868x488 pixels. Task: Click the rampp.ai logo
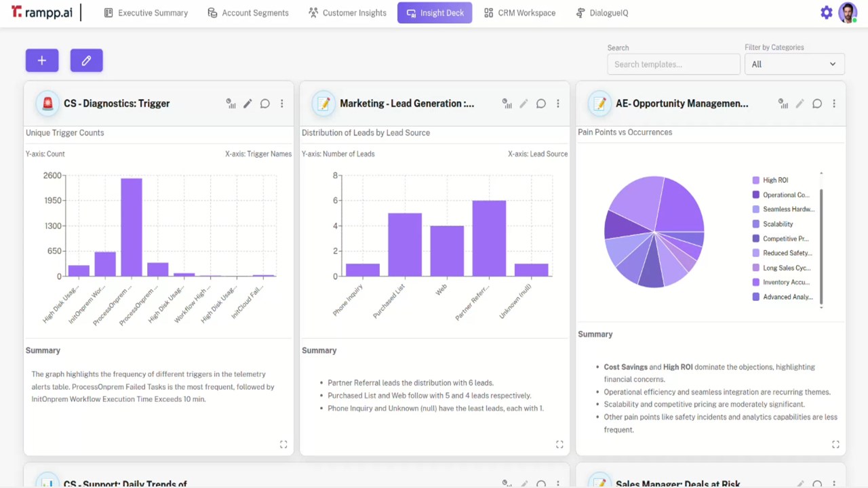coord(42,12)
